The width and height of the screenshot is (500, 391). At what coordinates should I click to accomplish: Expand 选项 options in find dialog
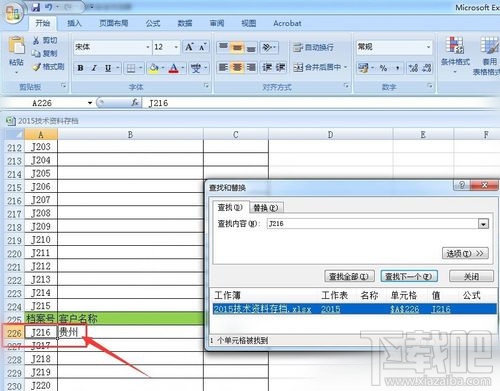[x=465, y=254]
